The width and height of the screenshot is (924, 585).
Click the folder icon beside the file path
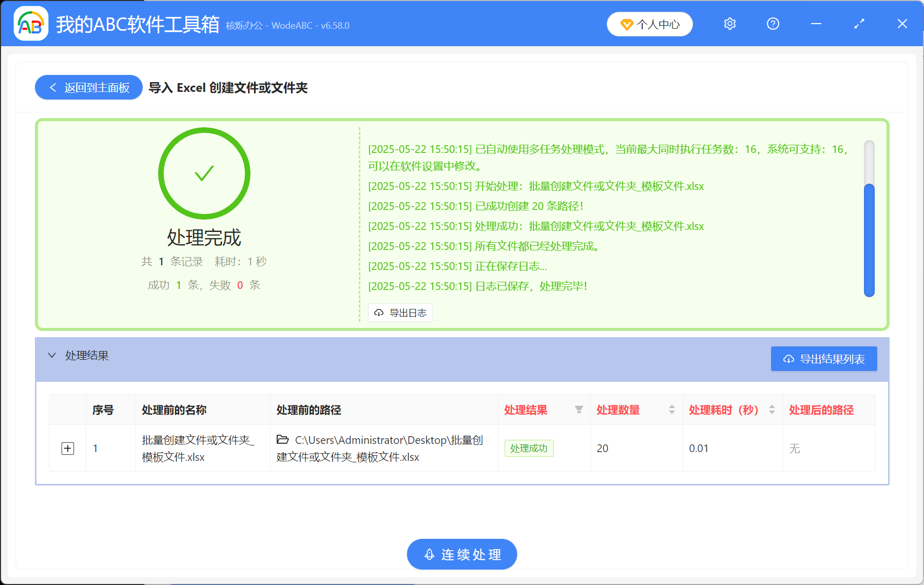pyautogui.click(x=282, y=440)
